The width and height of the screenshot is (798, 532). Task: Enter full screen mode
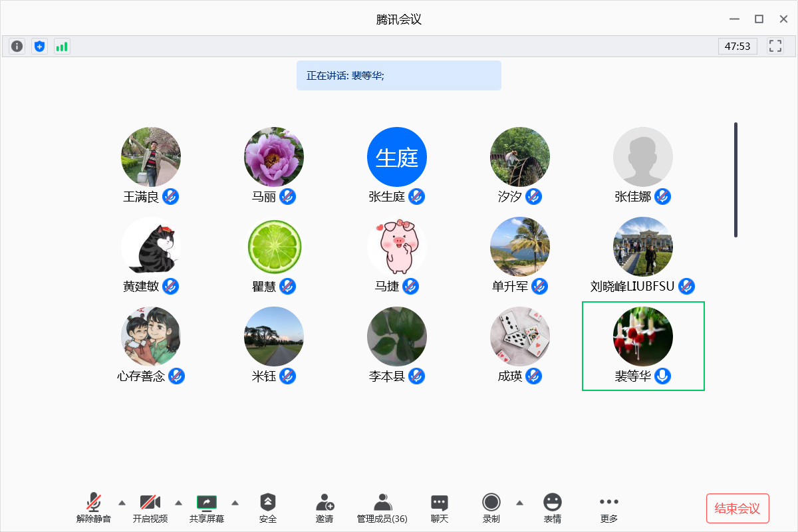click(x=775, y=46)
